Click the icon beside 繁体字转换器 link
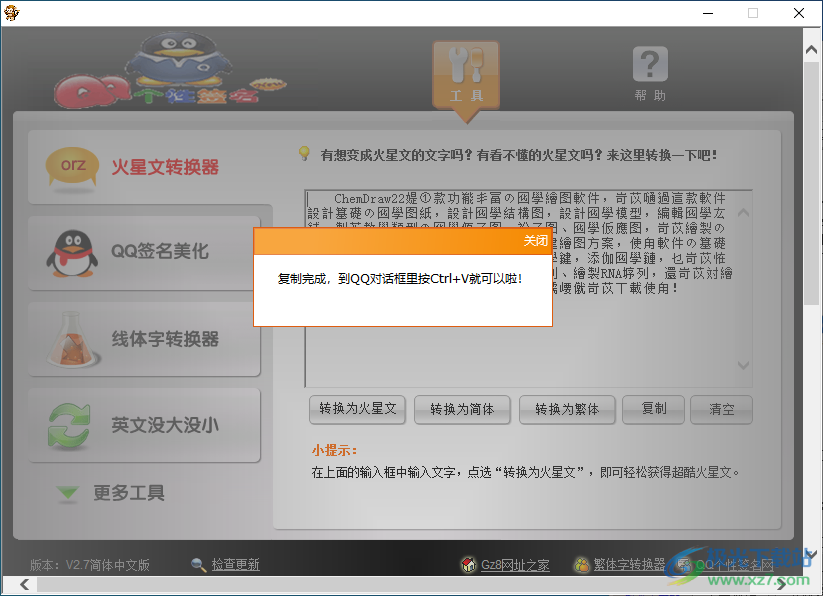Image resolution: width=823 pixels, height=596 pixels. [x=582, y=565]
